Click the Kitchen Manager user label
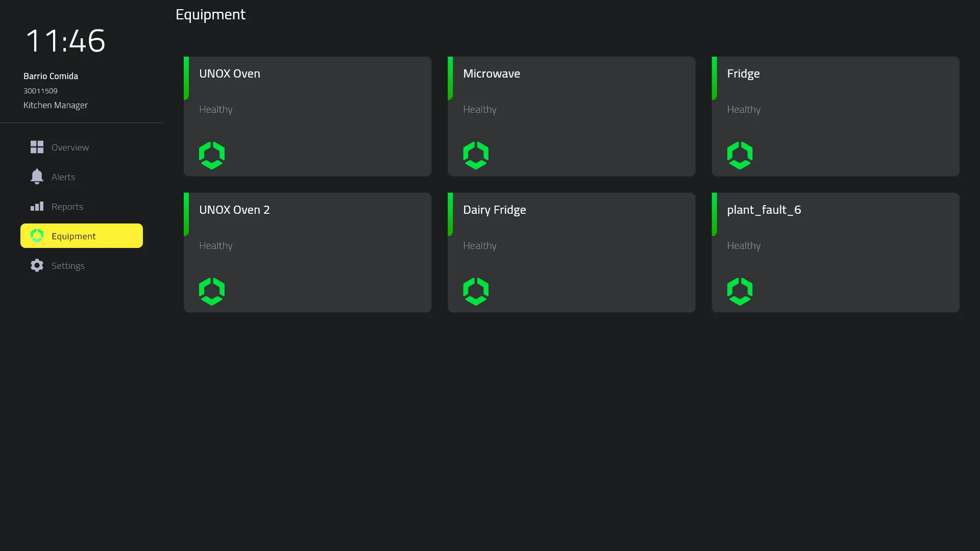Image resolution: width=980 pixels, height=551 pixels. [56, 105]
